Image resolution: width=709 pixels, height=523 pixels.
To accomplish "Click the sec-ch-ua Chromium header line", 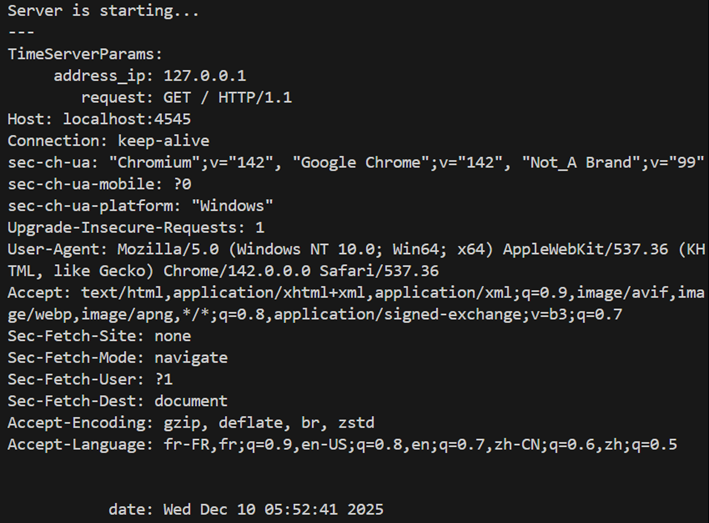I will [x=356, y=162].
